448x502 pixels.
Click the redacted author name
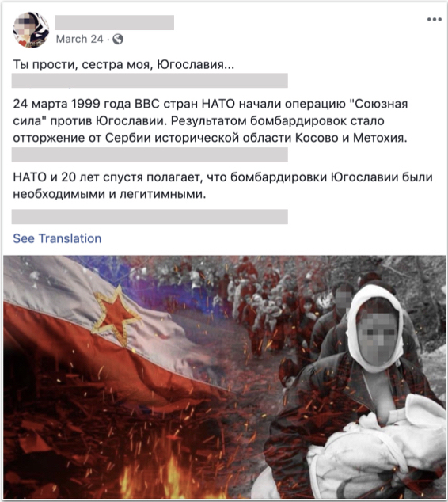(x=114, y=22)
